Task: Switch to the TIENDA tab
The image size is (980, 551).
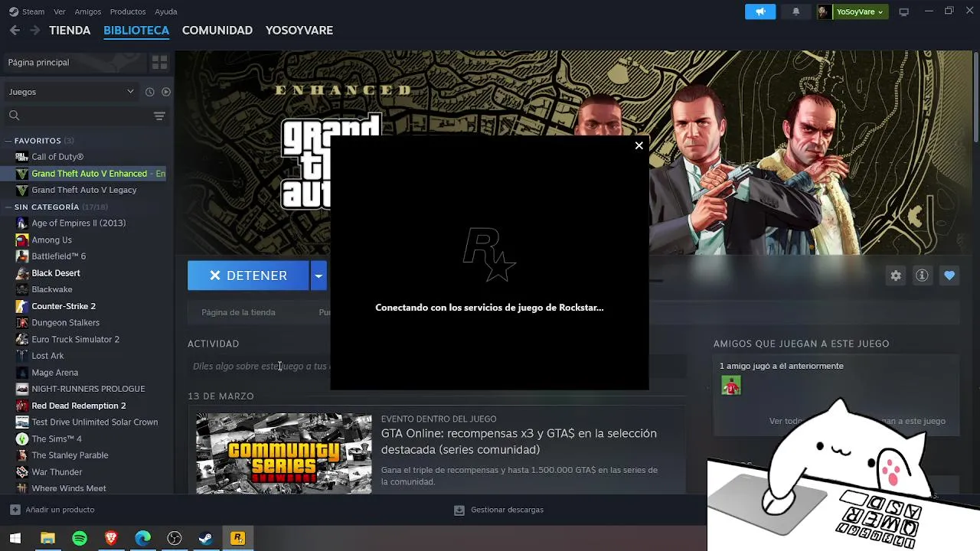Action: pyautogui.click(x=70, y=31)
